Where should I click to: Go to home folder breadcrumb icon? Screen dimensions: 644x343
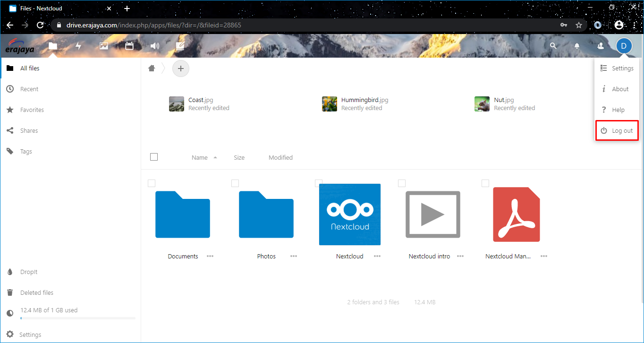click(x=152, y=69)
